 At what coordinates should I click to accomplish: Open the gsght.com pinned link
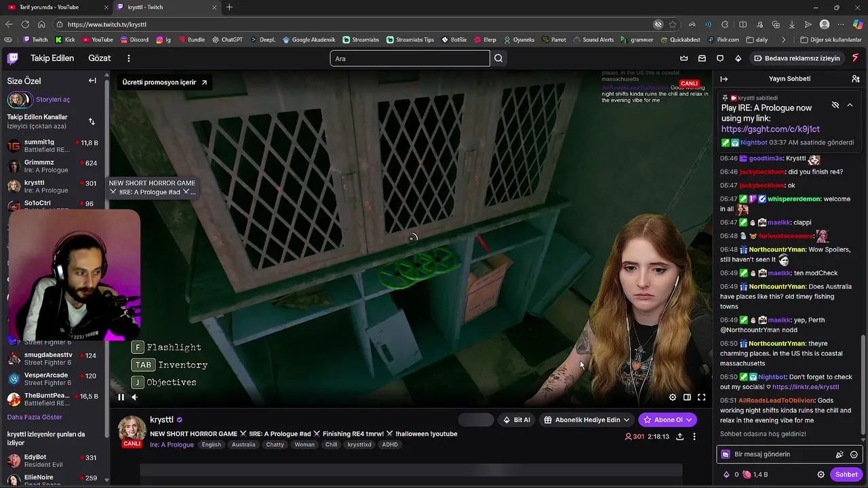pyautogui.click(x=770, y=129)
